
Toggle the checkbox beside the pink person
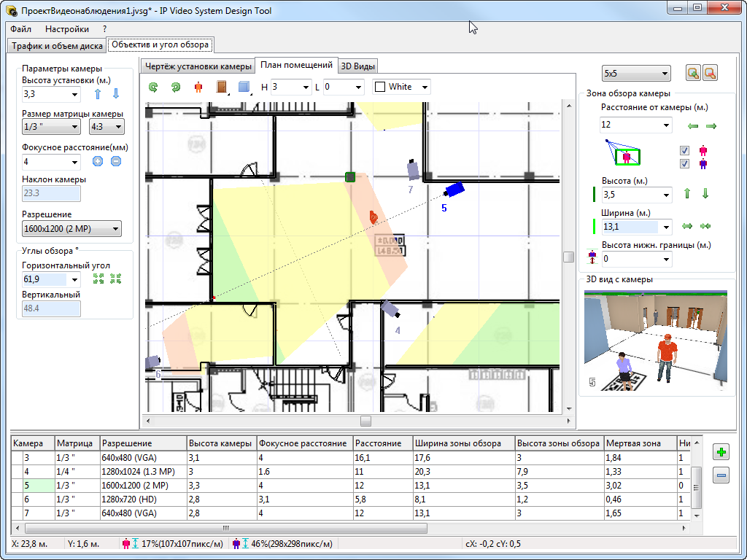click(x=684, y=151)
